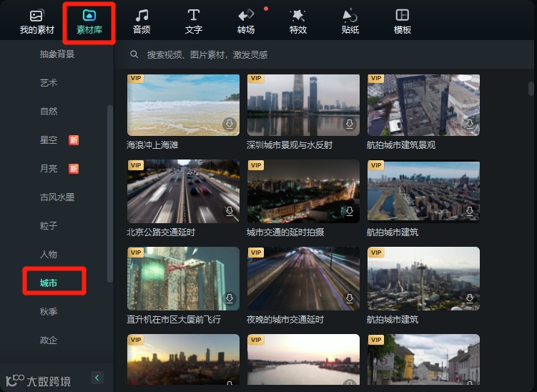Select the 深圳城市景观与水反射 thumbnail
537x392 pixels.
(x=303, y=105)
